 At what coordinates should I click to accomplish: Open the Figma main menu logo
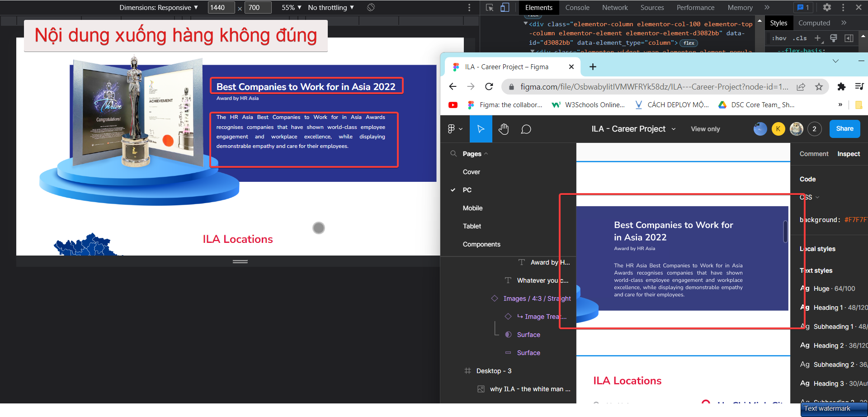point(455,129)
